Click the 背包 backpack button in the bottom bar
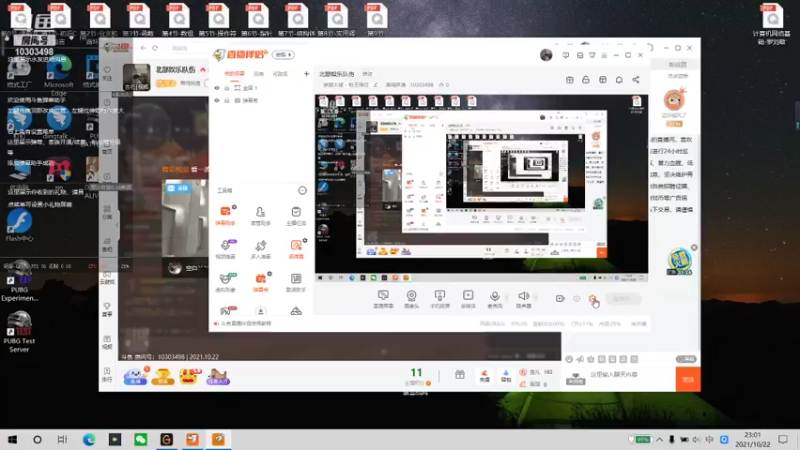This screenshot has width=800, height=450. 506,376
